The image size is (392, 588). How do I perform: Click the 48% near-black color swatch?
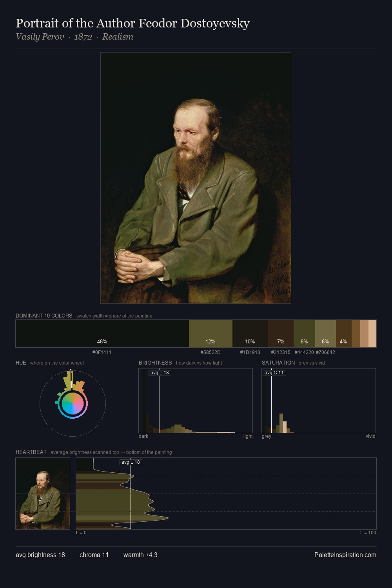102,334
